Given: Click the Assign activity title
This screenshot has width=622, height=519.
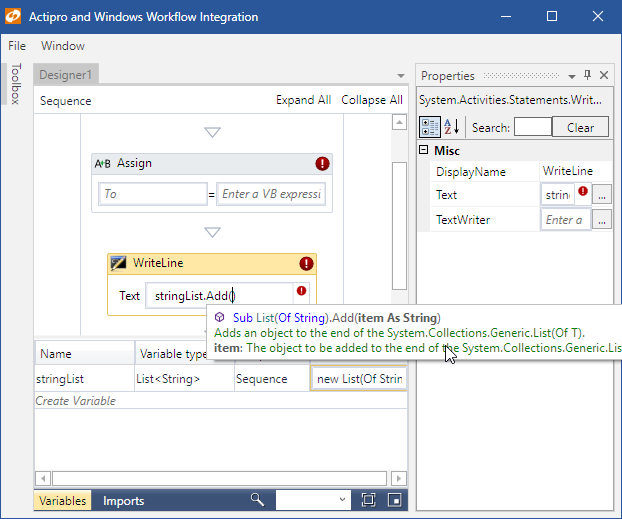Looking at the screenshot, I should [134, 163].
